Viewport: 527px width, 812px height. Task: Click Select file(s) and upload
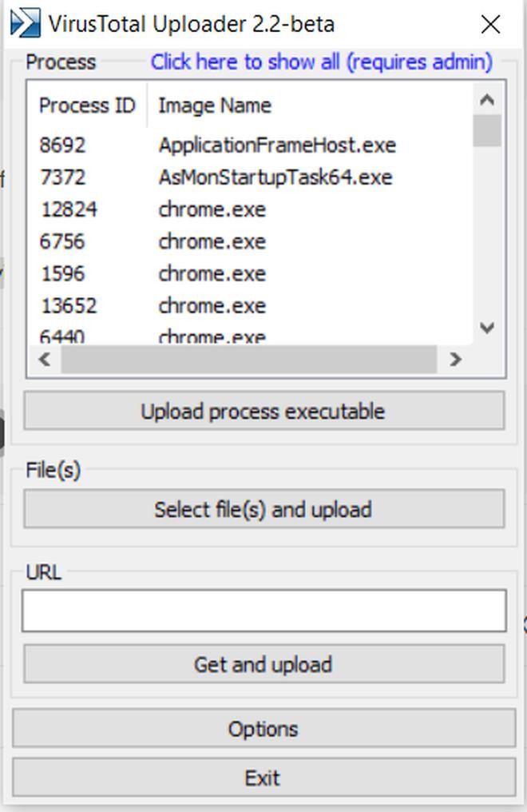pyautogui.click(x=263, y=509)
